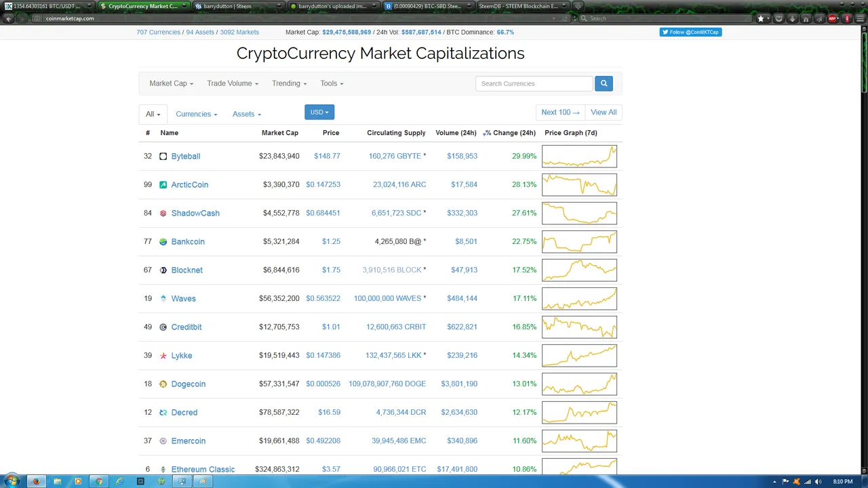Click the Internet Explorer taskbar icon
Viewport: 868px width, 488px height.
pyautogui.click(x=119, y=481)
